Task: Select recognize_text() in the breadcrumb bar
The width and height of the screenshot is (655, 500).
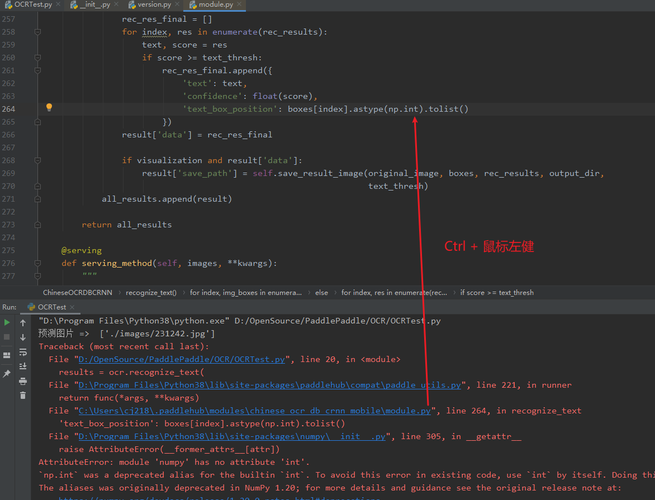Action: point(151,292)
